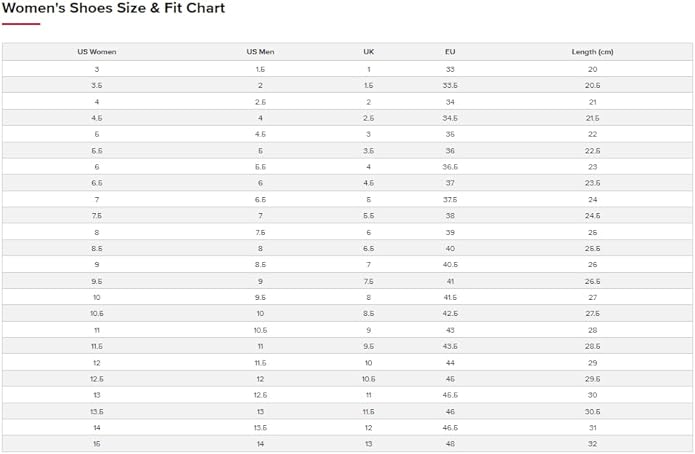The width and height of the screenshot is (695, 454).
Task: Click the US Men column header
Action: (260, 52)
